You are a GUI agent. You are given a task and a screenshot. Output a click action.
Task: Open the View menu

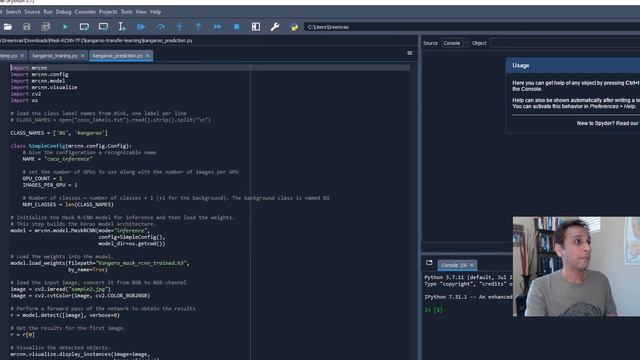[141, 12]
